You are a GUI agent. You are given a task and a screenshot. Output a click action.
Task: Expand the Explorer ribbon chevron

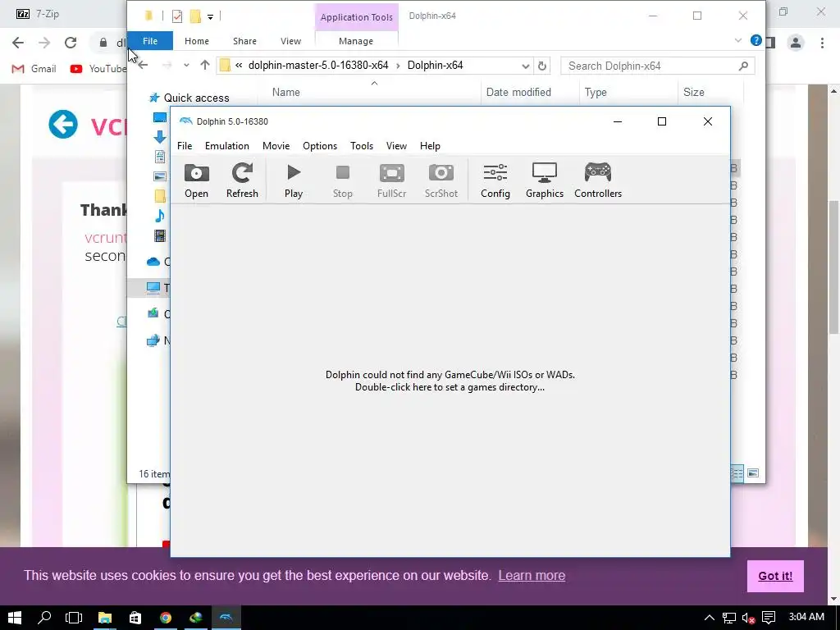737,40
